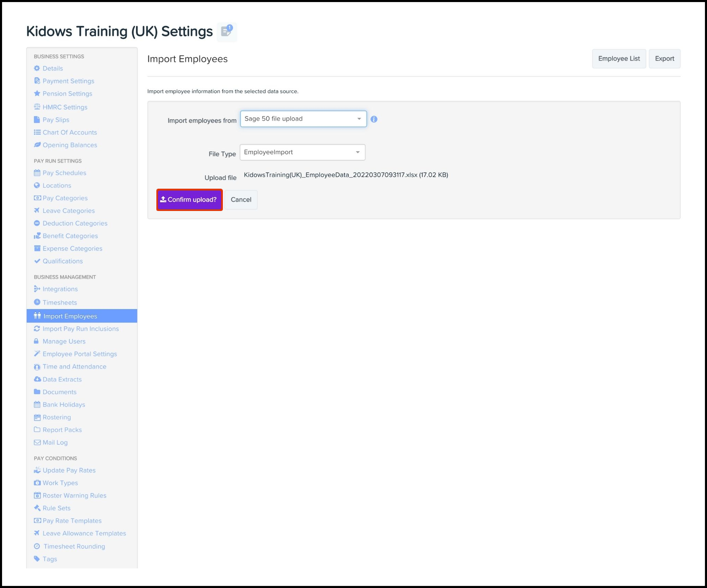Click the Employee List button
707x588 pixels.
pos(619,59)
